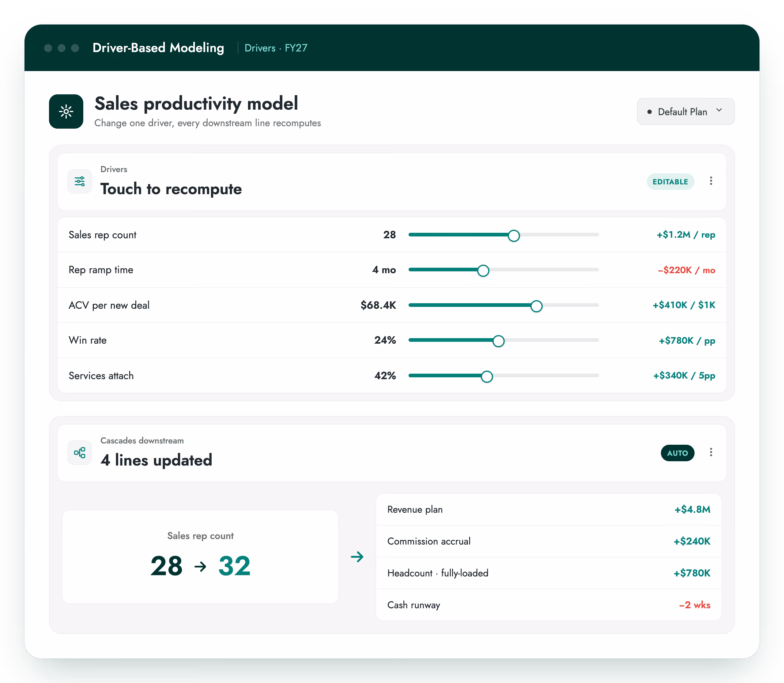784x683 pixels.
Task: Click the '4 mo' ramp time value
Action: [384, 270]
